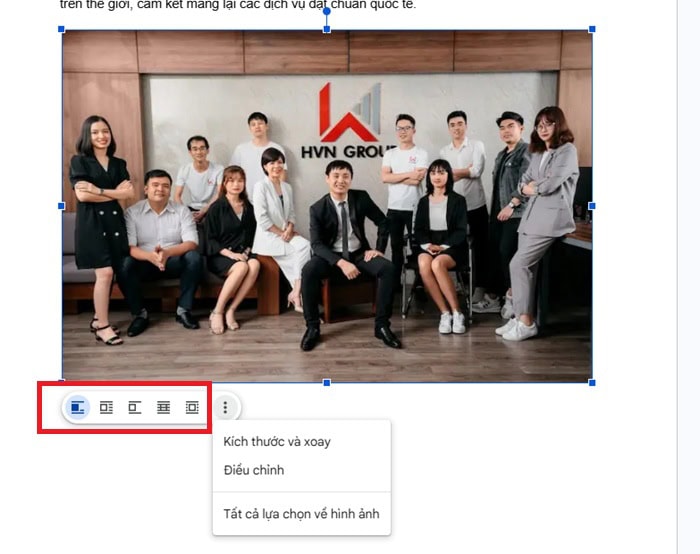Open Tất cả lựa chọn về hình ảnh
The width and height of the screenshot is (700, 554).
click(301, 514)
